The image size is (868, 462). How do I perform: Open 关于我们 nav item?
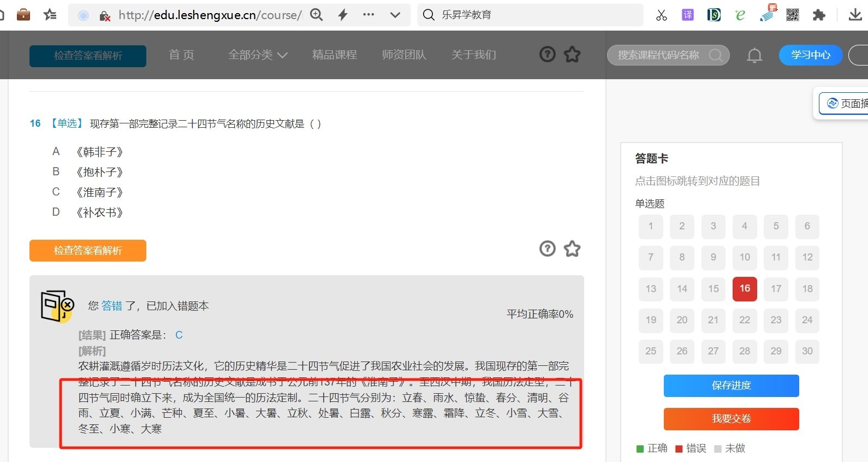pos(474,55)
